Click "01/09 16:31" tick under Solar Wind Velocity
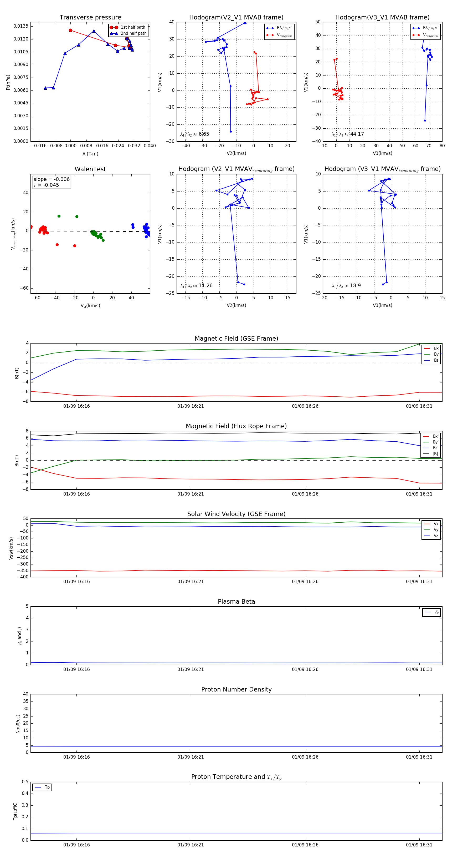The image size is (473, 868). (x=419, y=582)
